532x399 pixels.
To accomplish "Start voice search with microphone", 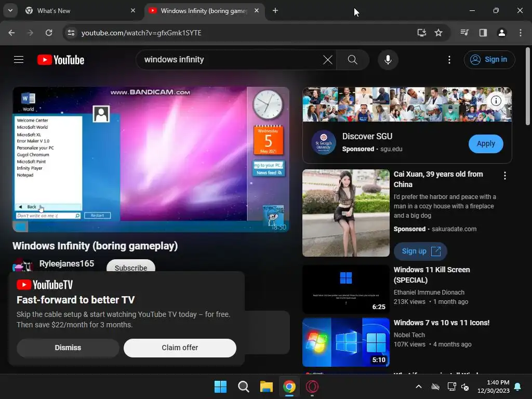I will point(388,60).
